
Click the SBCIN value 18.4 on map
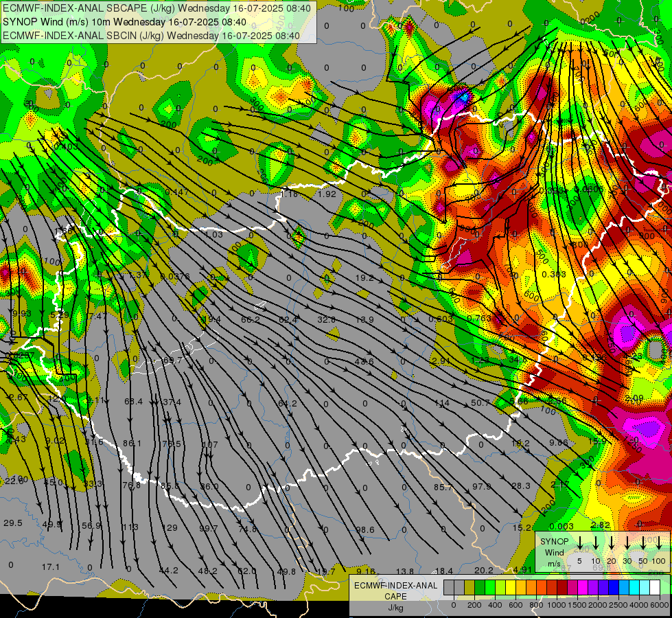click(x=443, y=571)
